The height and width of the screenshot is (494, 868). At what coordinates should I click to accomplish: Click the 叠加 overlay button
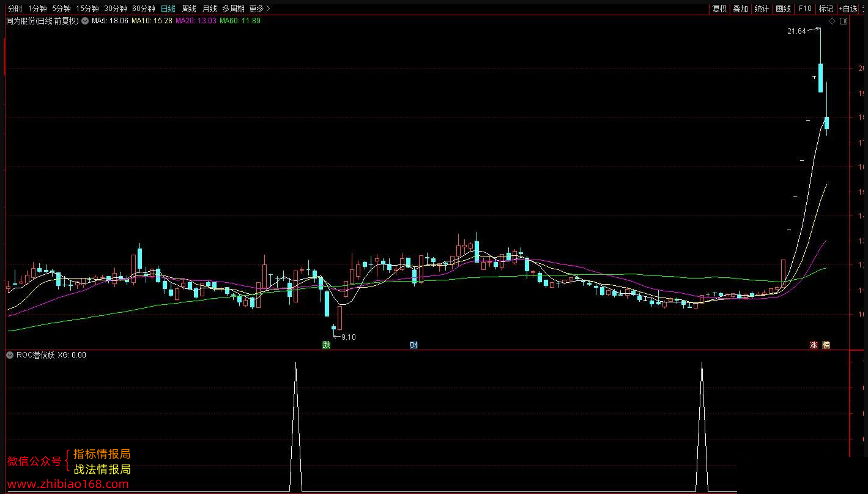(740, 9)
